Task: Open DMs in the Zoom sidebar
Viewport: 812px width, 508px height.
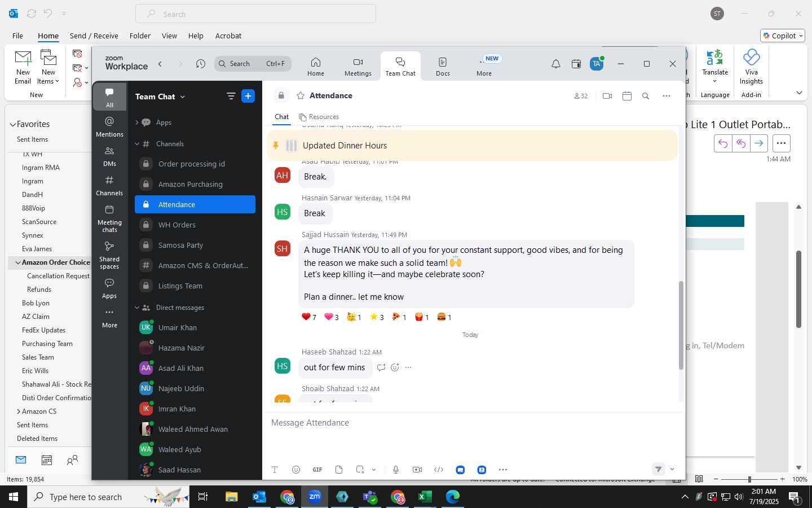Action: [x=109, y=156]
